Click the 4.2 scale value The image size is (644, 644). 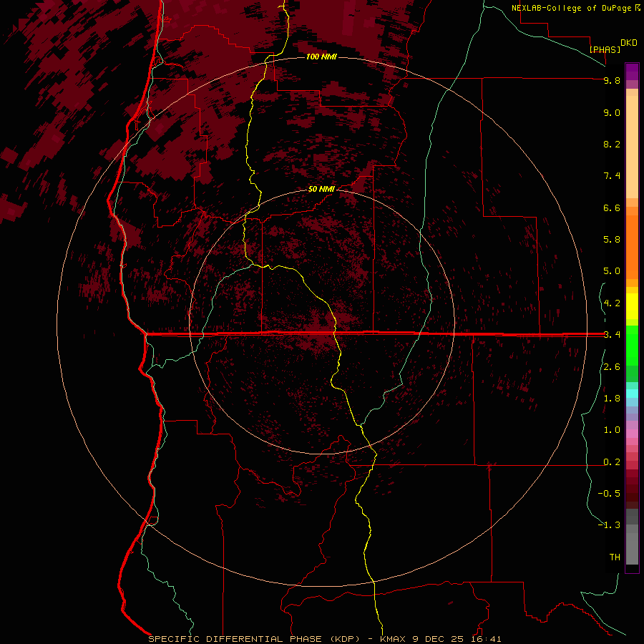pos(612,303)
